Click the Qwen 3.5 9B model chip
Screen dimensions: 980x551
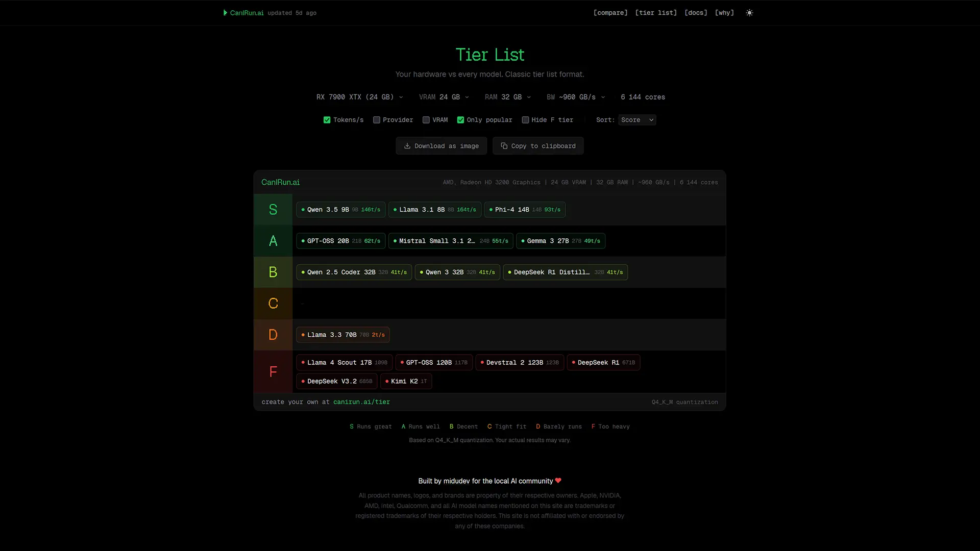click(340, 210)
